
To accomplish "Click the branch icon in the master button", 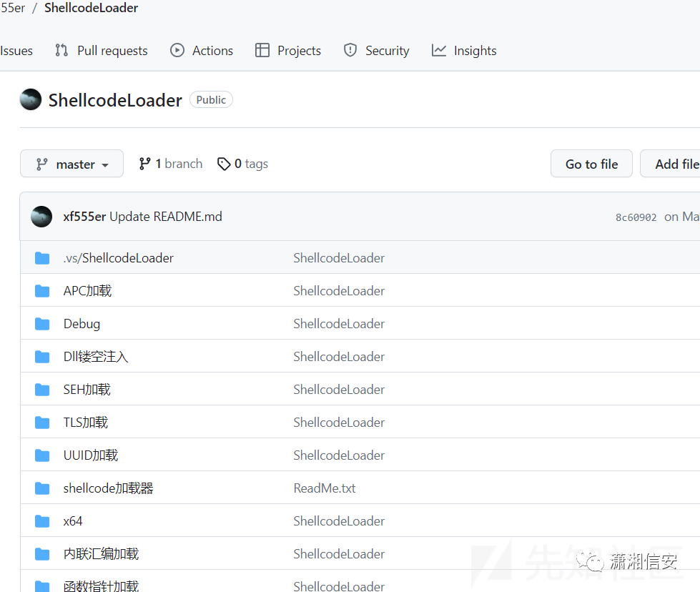I will pos(42,164).
